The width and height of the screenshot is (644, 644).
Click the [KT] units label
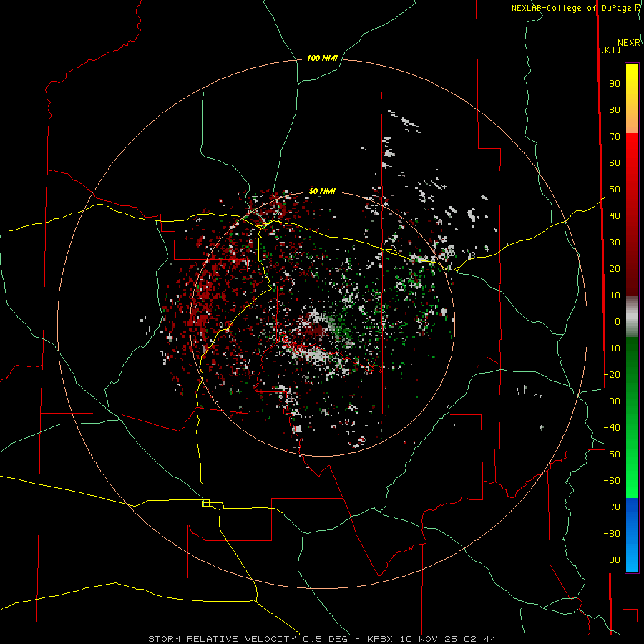pos(610,49)
